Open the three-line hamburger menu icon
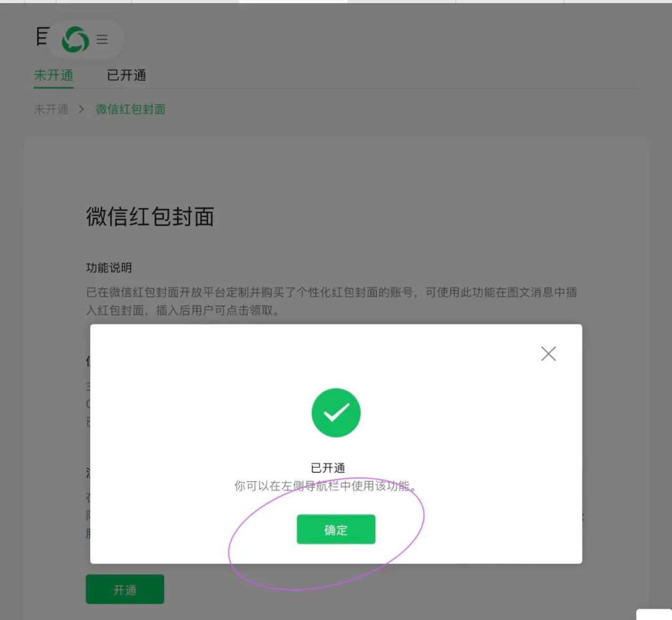Image resolution: width=672 pixels, height=620 pixels. pos(102,39)
